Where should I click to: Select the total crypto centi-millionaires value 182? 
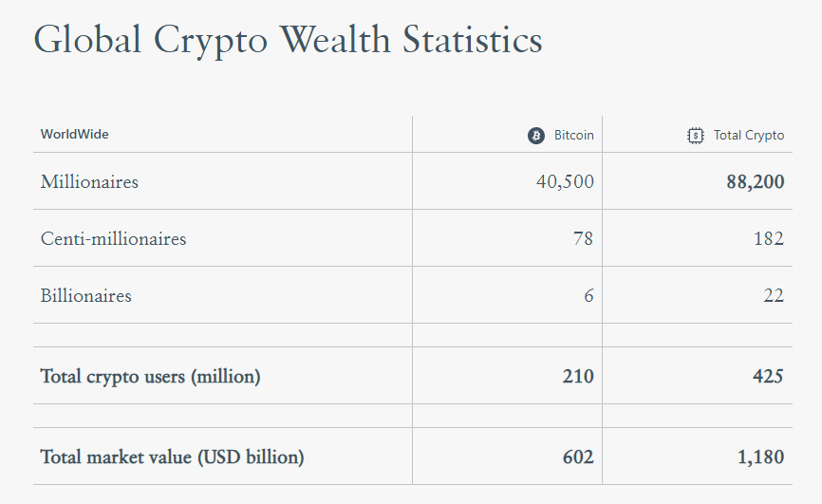click(x=769, y=239)
